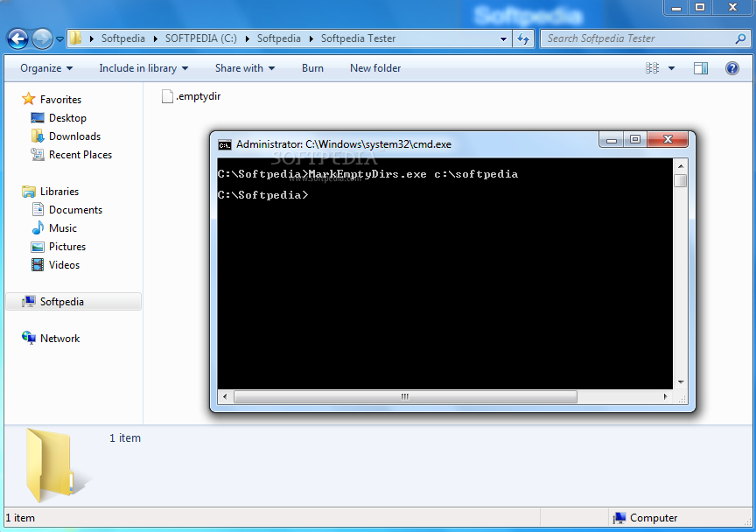
Task: Select Softpedia computer in navigation pane
Action: (x=73, y=302)
